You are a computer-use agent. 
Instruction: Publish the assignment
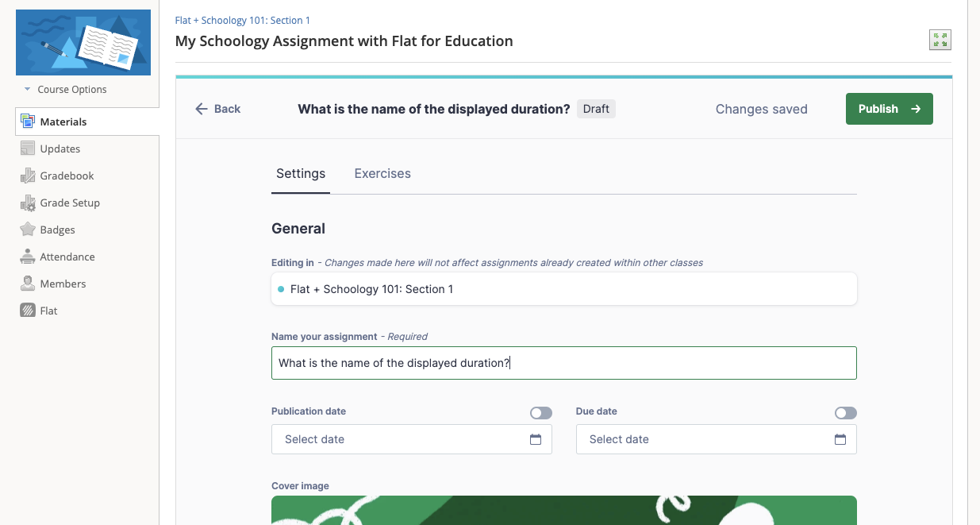(x=889, y=109)
